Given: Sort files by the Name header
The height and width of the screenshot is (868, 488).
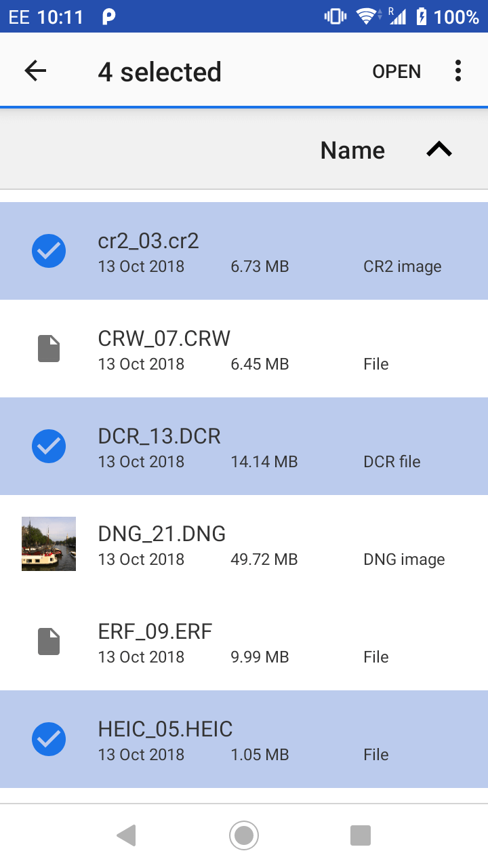Looking at the screenshot, I should (x=352, y=151).
